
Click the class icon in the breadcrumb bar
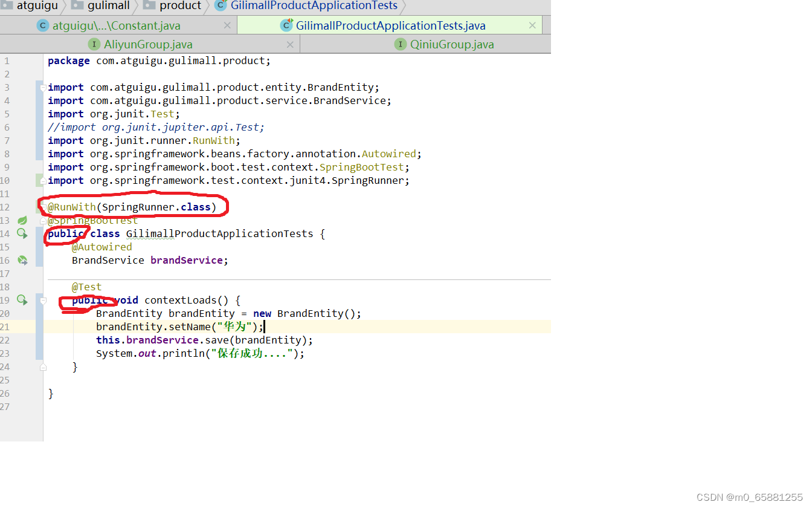[221, 6]
